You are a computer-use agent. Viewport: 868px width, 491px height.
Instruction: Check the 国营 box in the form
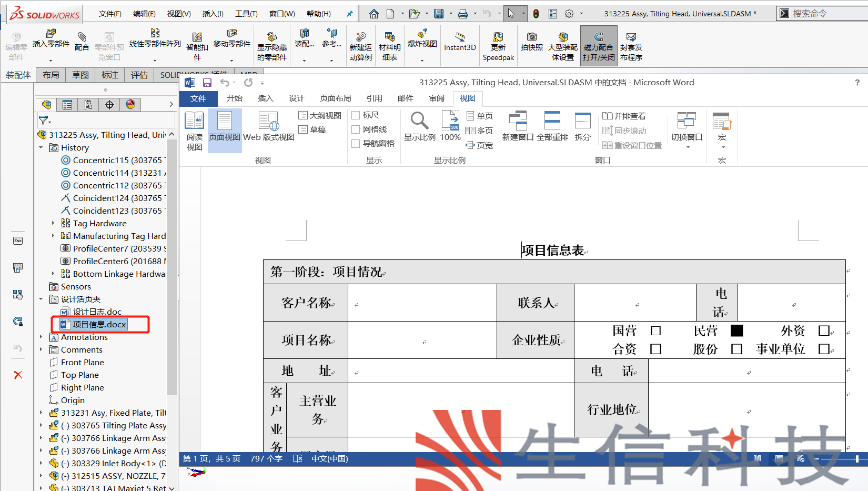click(x=655, y=331)
